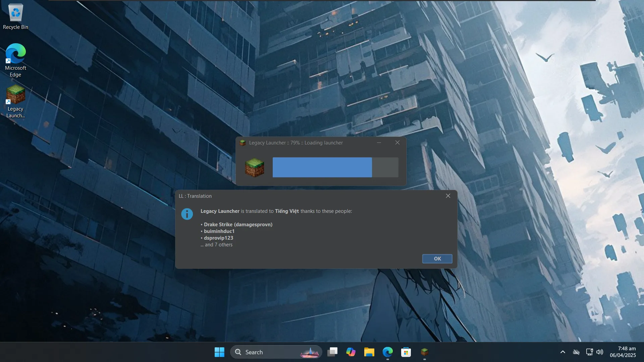Image resolution: width=644 pixels, height=362 pixels.
Task: Open the Recycle Bin desktop icon
Action: 15,17
